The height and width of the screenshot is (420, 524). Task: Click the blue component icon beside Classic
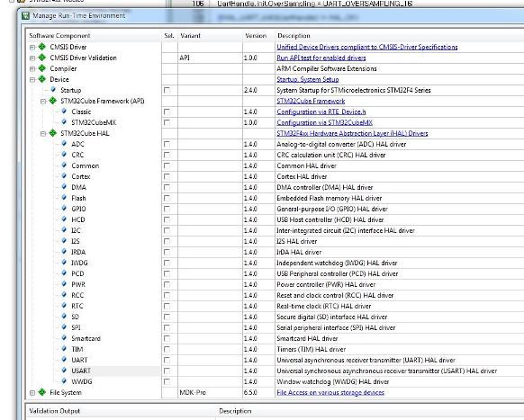[64, 112]
